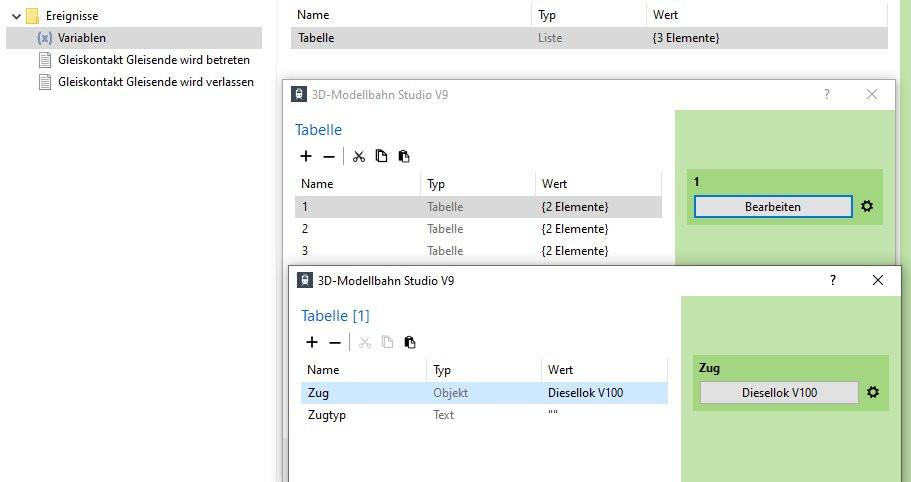Open Gleiskontakt Gleisende wird verlassen event
911x482 pixels.
(156, 82)
